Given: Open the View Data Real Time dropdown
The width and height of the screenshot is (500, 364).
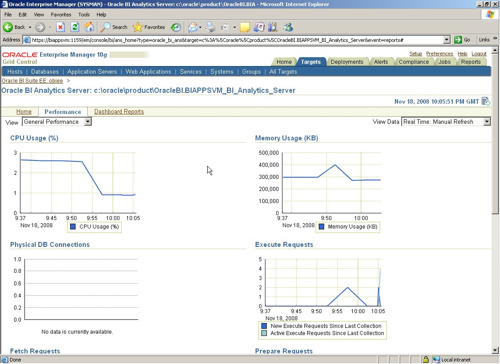Looking at the screenshot, I should click(446, 122).
